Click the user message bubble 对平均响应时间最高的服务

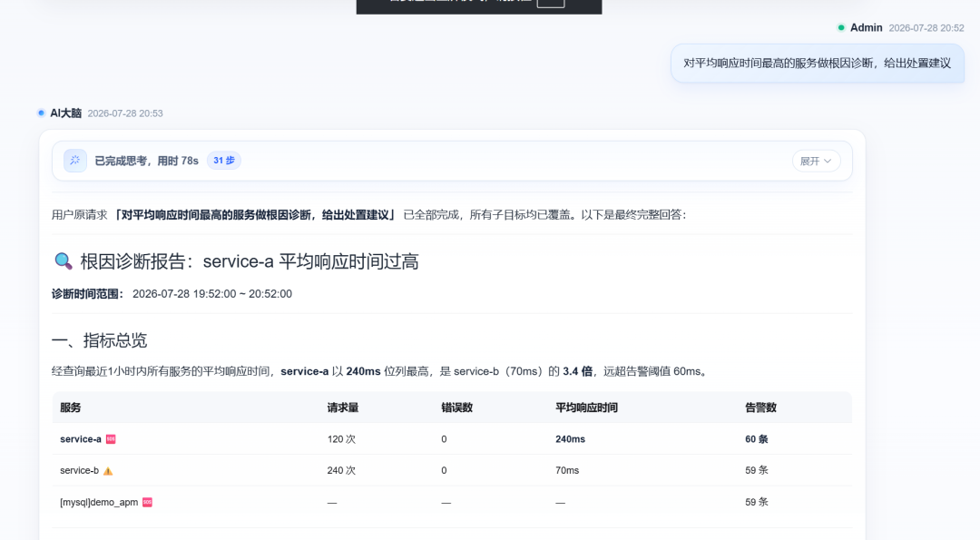pyautogui.click(x=817, y=64)
